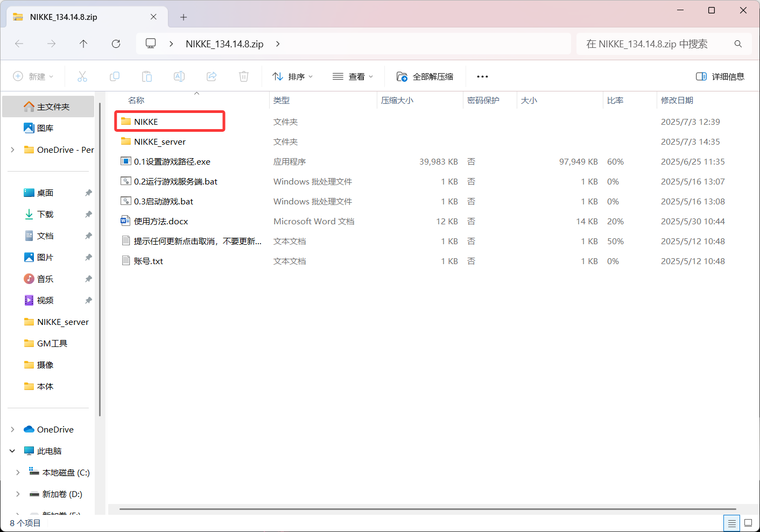The width and height of the screenshot is (760, 532).
Task: Sort by the 修改日期 column header
Action: click(677, 100)
